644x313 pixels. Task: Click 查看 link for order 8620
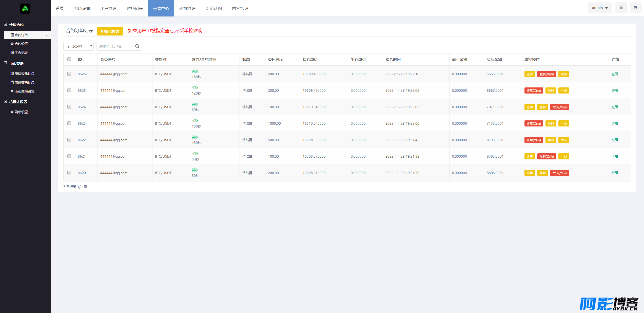(615, 173)
